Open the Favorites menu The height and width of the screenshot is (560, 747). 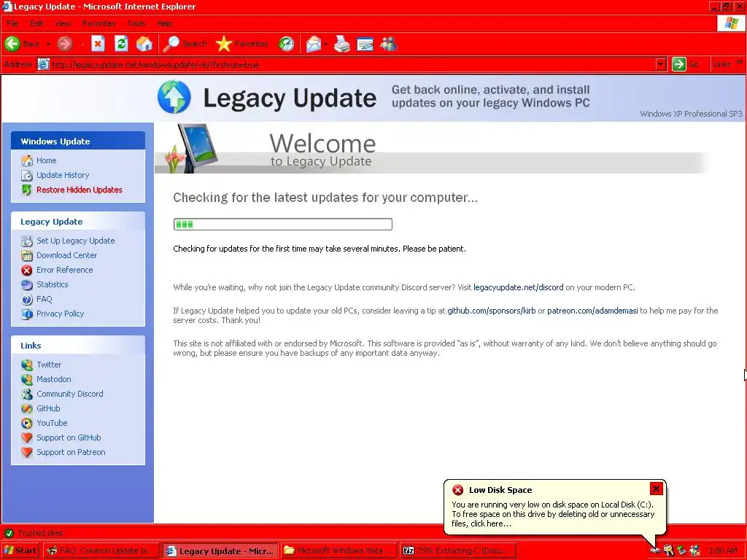[99, 23]
